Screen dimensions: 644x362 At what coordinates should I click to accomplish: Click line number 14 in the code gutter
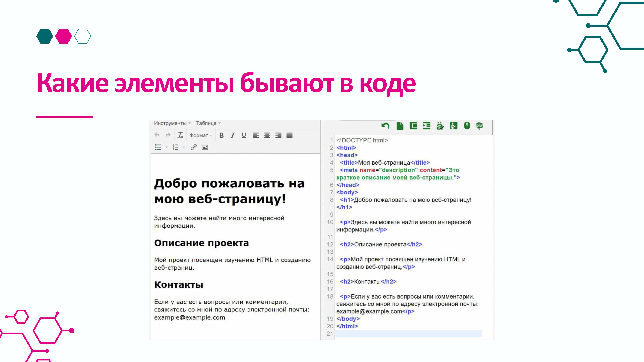330,259
